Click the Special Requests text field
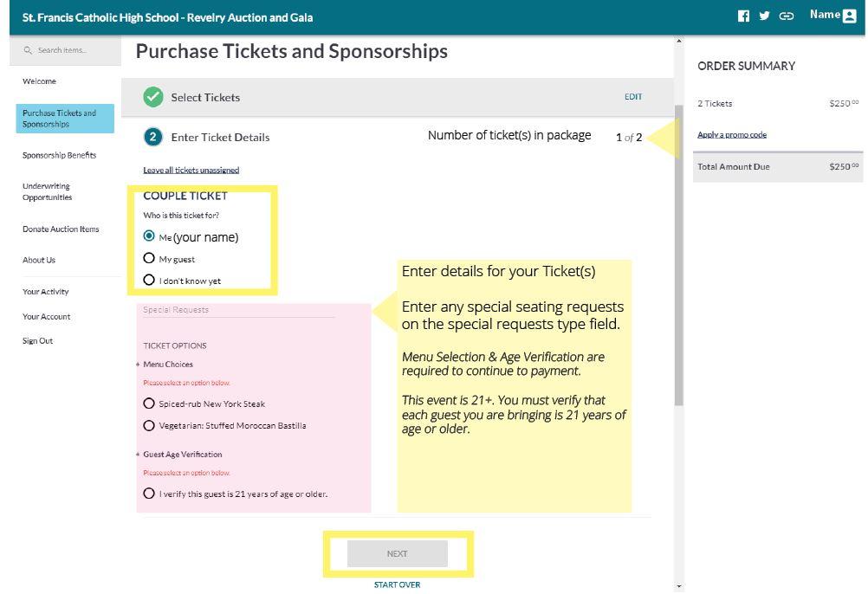 tap(238, 310)
